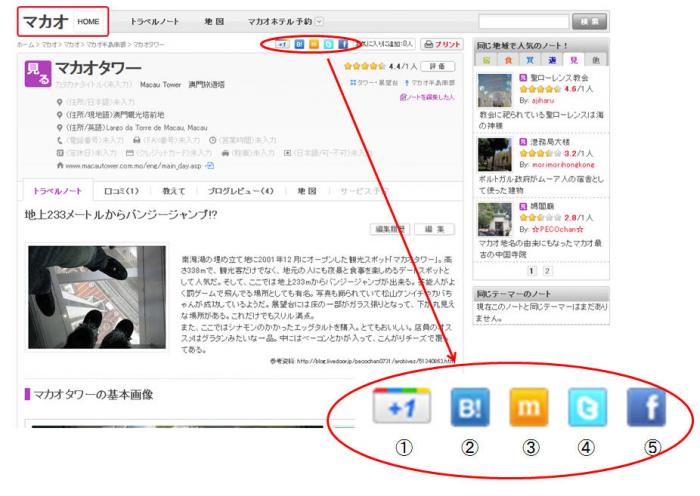The height and width of the screenshot is (496, 700).
Task: Select the トラベルノート tab beside 口コミ
Action: [58, 191]
